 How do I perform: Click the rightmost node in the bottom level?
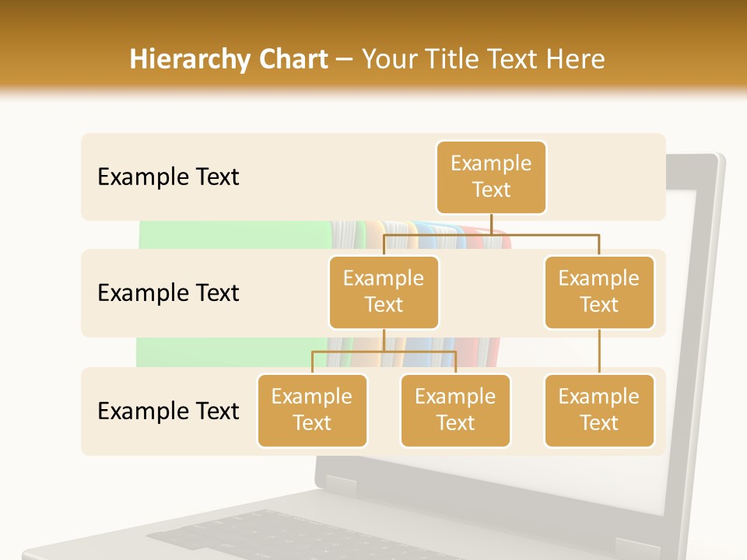pos(599,410)
